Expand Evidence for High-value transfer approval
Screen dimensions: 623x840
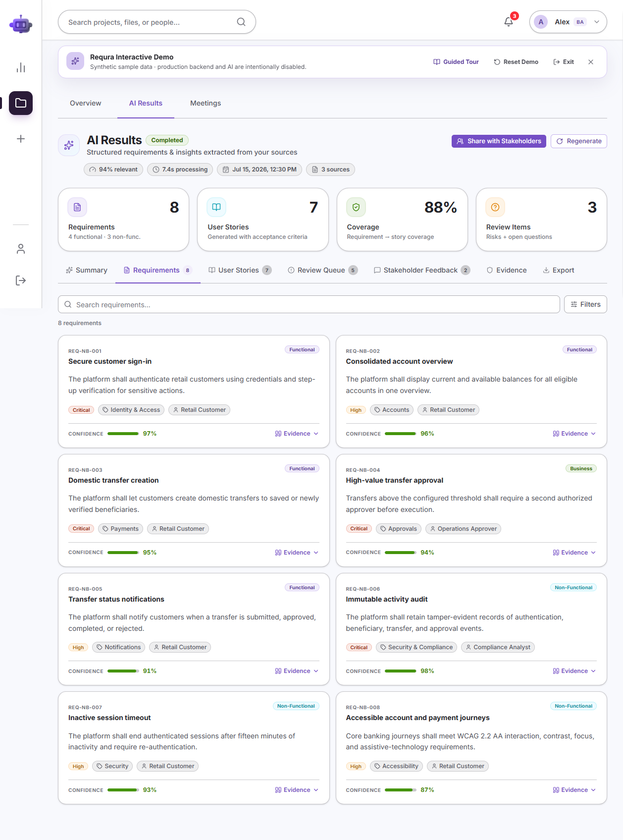tap(574, 553)
